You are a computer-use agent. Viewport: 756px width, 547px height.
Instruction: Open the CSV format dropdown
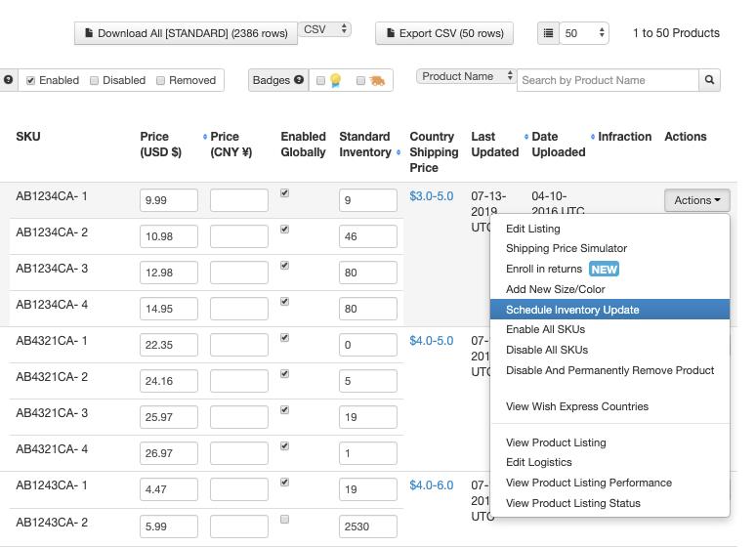coord(324,30)
